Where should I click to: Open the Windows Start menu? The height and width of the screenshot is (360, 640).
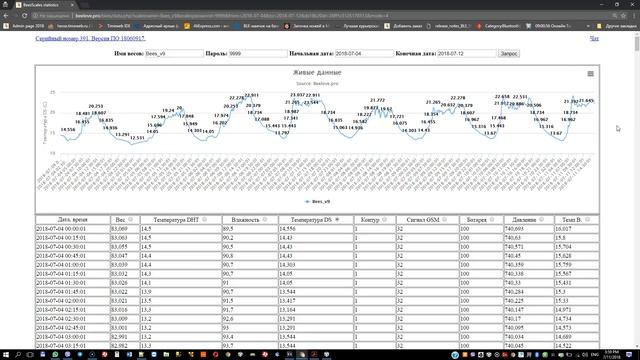[6, 355]
